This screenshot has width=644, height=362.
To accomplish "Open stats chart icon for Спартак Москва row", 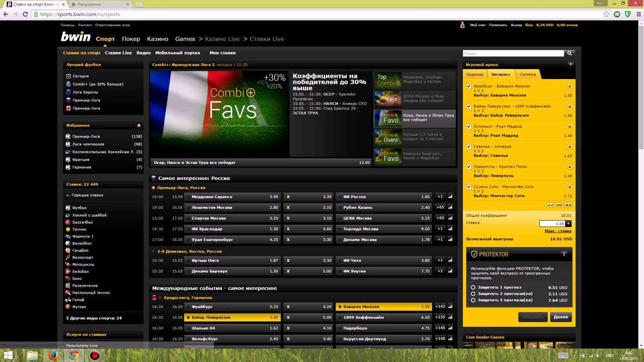I will coord(450,218).
